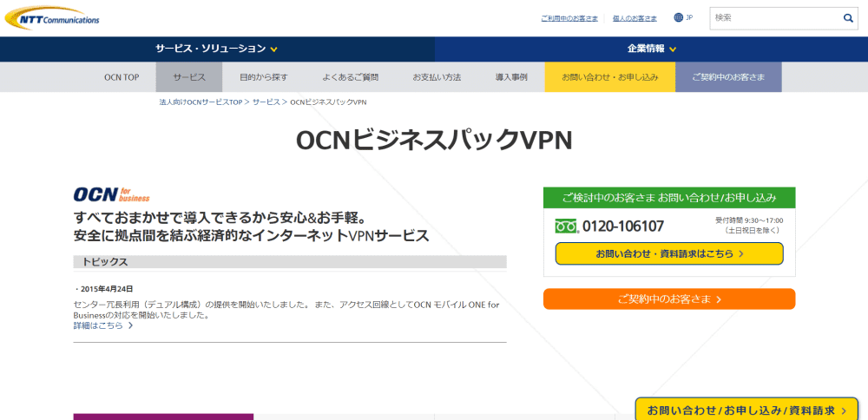Open お問い合わせ・お申し込み yellow nav item

[x=609, y=77]
